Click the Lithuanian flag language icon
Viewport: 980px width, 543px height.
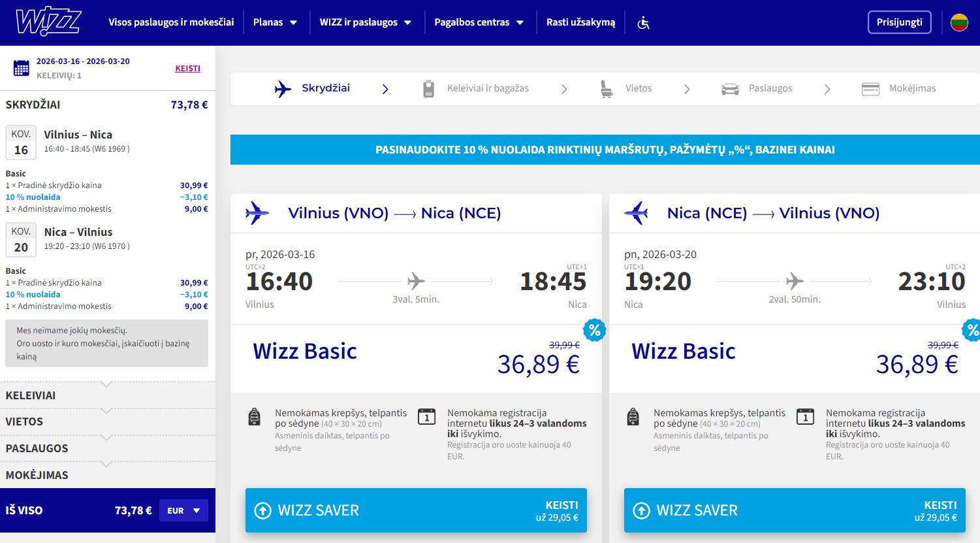[x=959, y=22]
